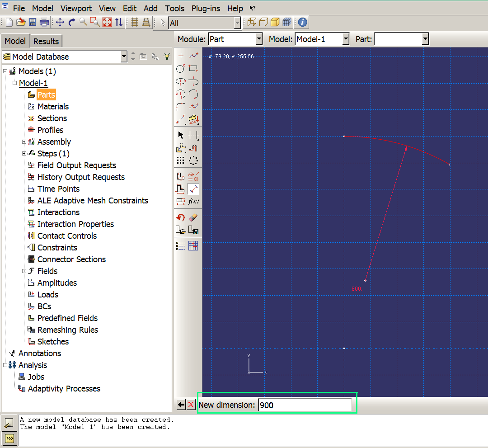Enable wireframe render style
The height and width of the screenshot is (448, 488).
pos(252,22)
